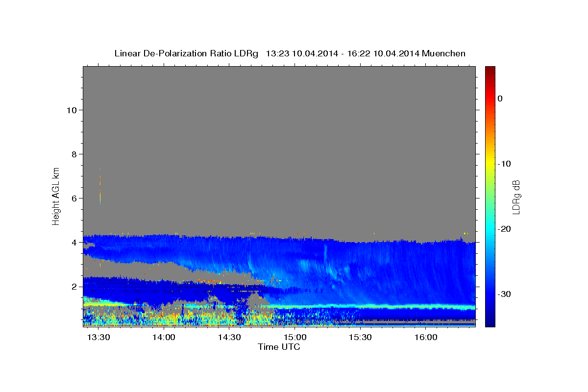The image size is (588, 392).
Task: Click the height tick label 8
Action: pyautogui.click(x=74, y=154)
